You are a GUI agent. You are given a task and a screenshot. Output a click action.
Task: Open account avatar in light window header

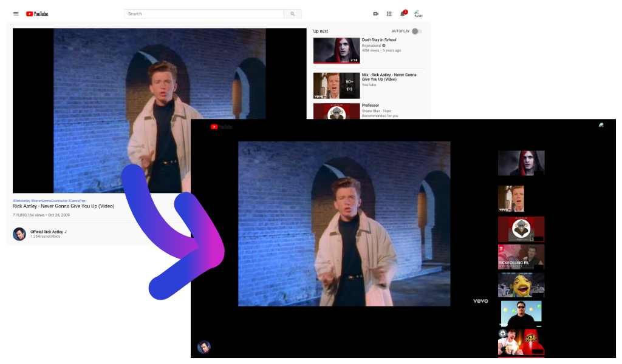tap(418, 13)
